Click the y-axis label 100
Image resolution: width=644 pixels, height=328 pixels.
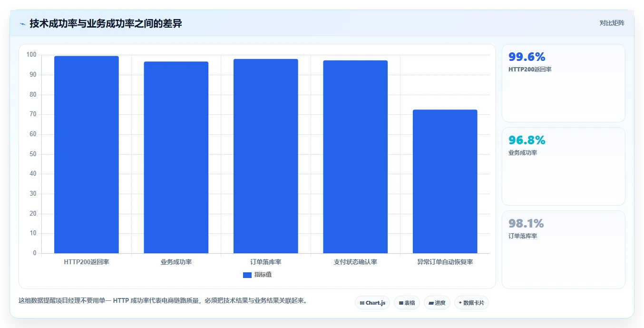[x=31, y=55]
